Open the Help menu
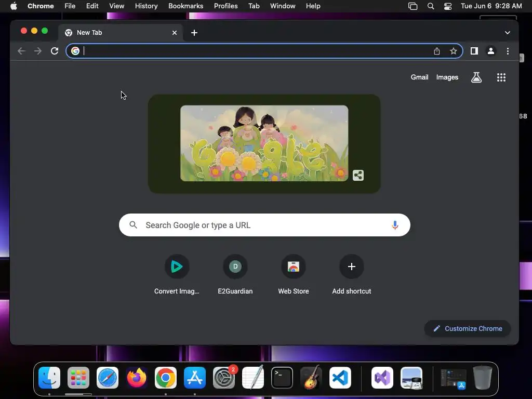The image size is (532, 399). coord(313,6)
